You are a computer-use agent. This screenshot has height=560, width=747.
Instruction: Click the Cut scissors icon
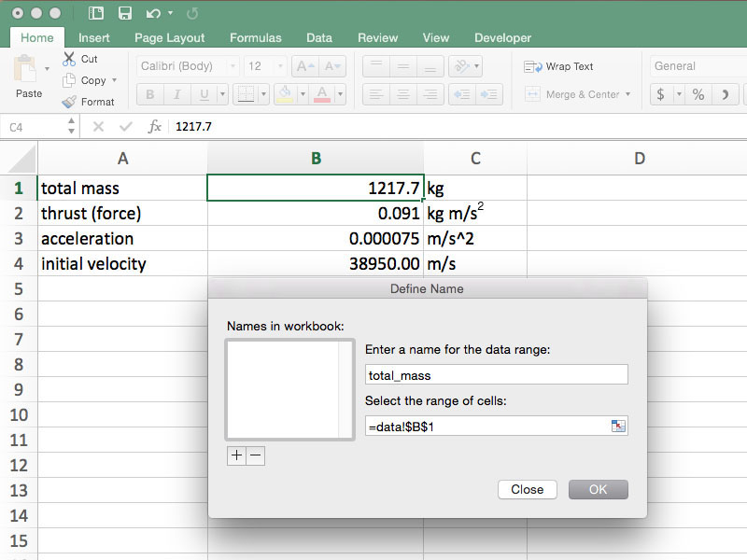coord(70,59)
